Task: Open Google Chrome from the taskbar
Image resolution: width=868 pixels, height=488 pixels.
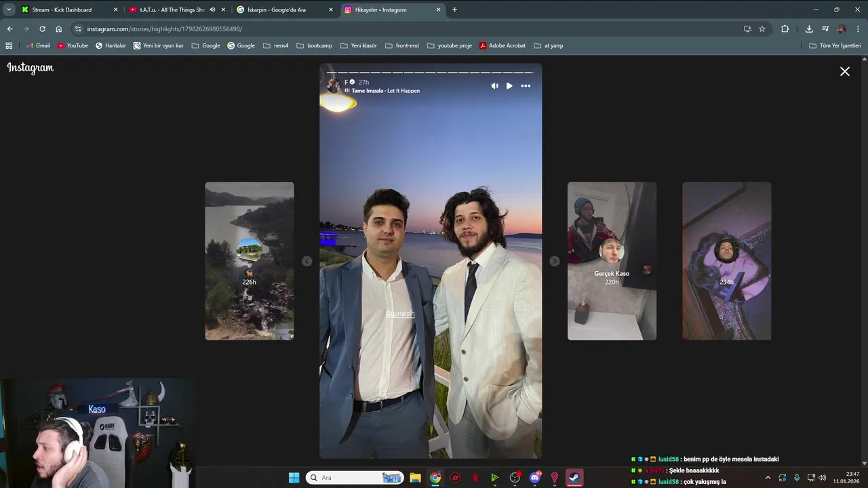Action: pyautogui.click(x=435, y=478)
